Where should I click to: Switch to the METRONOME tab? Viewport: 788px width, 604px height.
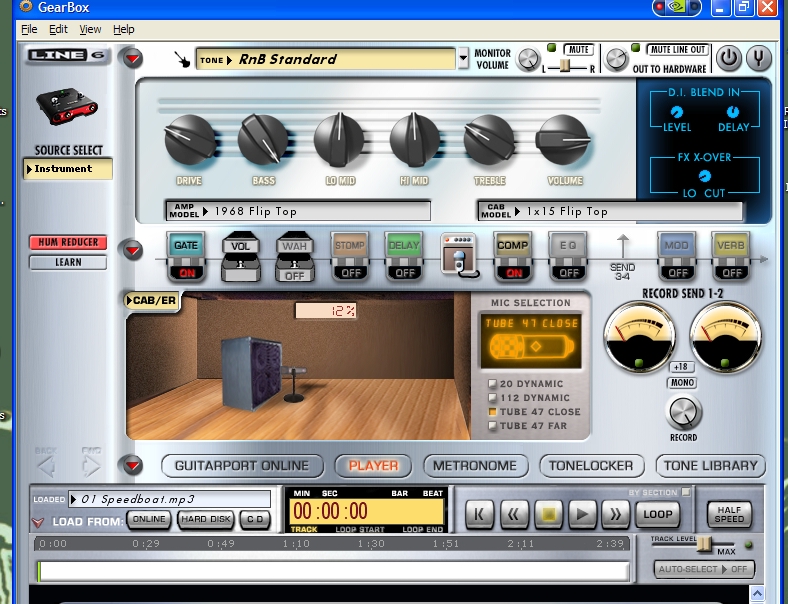(475, 466)
